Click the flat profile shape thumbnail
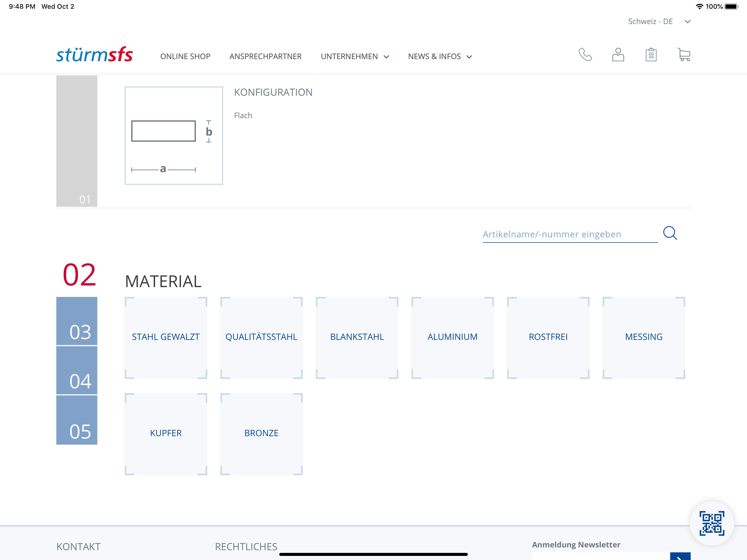 (x=174, y=135)
